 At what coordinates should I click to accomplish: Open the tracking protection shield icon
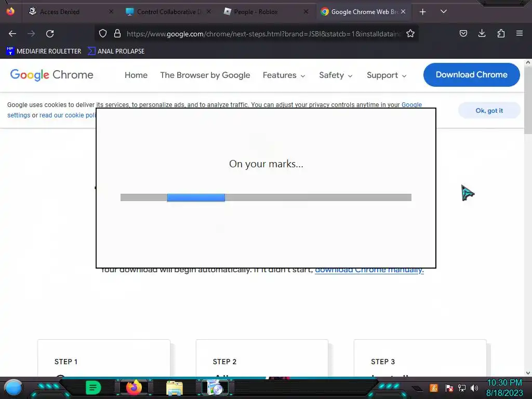click(103, 33)
